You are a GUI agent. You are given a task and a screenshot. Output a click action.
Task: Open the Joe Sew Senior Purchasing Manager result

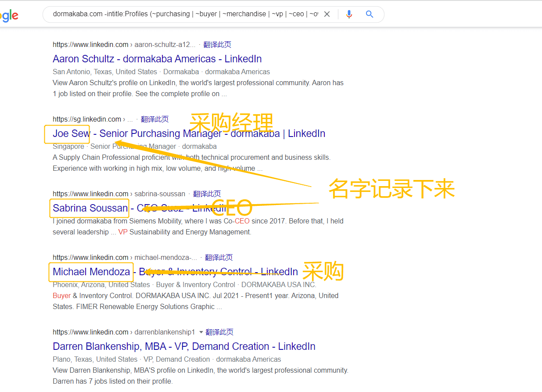(x=189, y=133)
